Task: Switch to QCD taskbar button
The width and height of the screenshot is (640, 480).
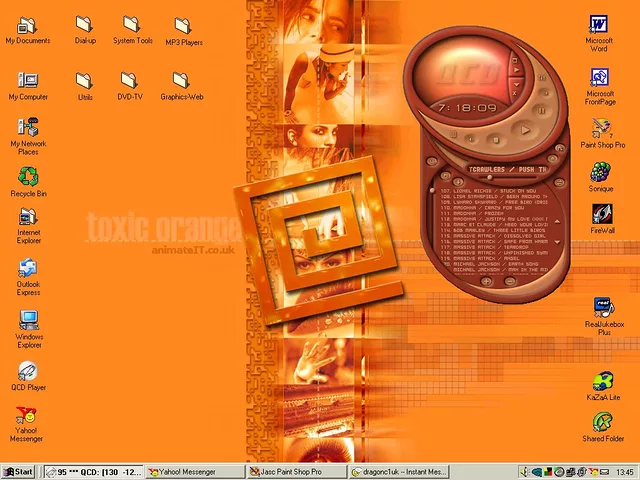Action: click(x=93, y=472)
